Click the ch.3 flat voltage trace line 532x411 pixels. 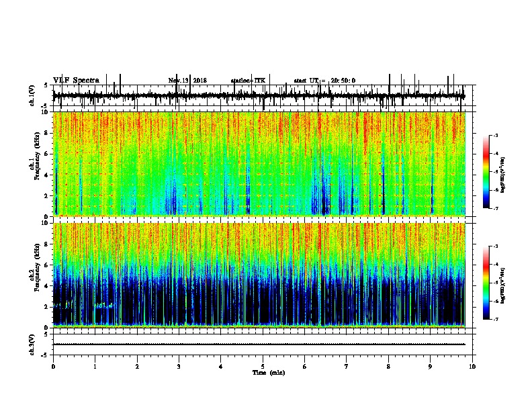[x=259, y=345]
